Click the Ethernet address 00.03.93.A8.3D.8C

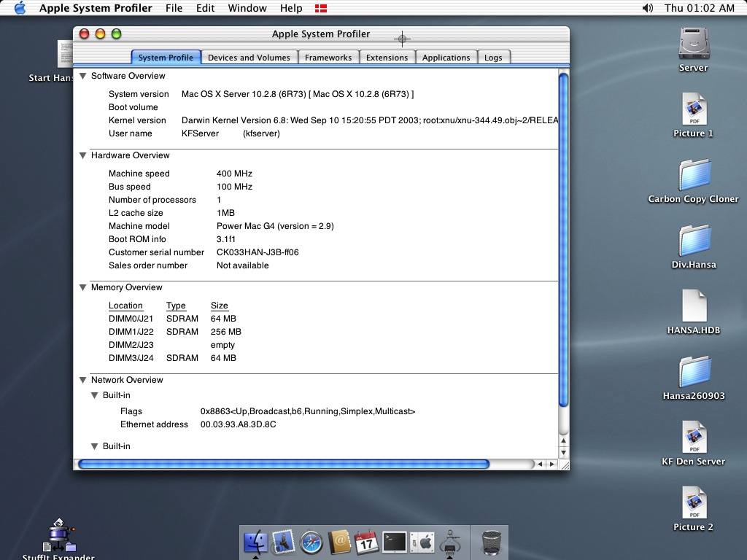tap(239, 425)
